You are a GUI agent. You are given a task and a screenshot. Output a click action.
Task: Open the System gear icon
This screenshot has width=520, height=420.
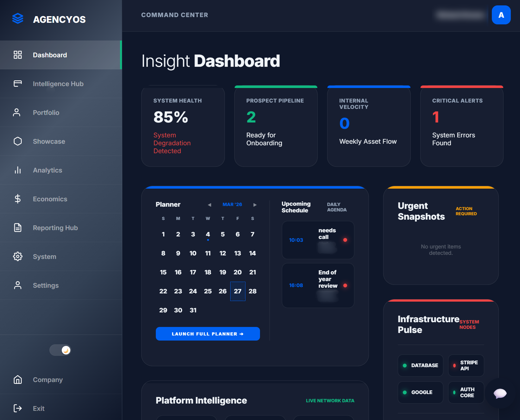18,256
